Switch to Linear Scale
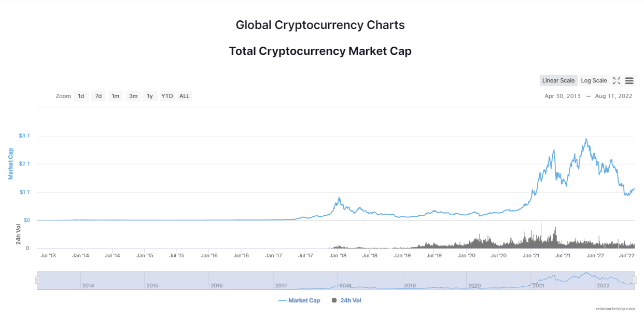Screen dimensions: 644x318 pos(558,80)
